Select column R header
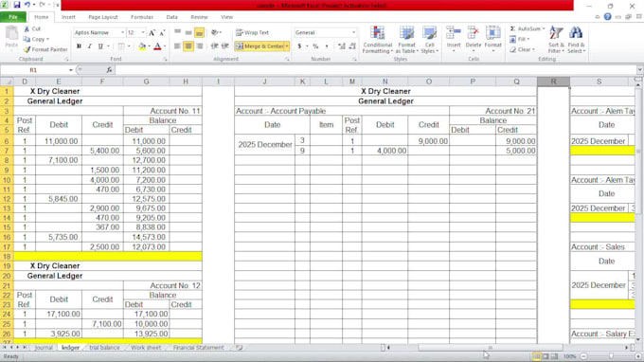The height and width of the screenshot is (362, 644). (x=553, y=81)
